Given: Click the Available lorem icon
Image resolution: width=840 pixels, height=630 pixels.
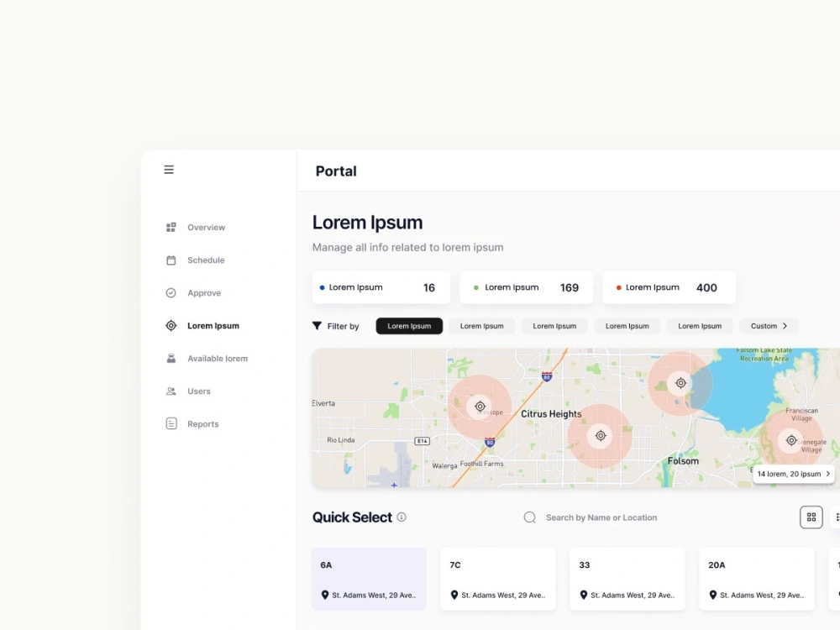Looking at the screenshot, I should coord(171,359).
